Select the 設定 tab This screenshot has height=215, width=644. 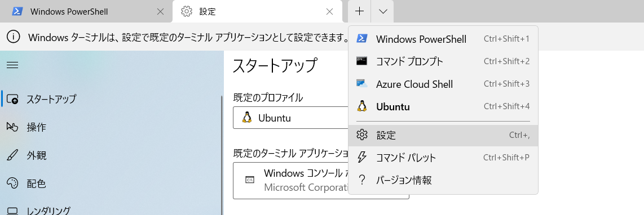[x=257, y=11]
